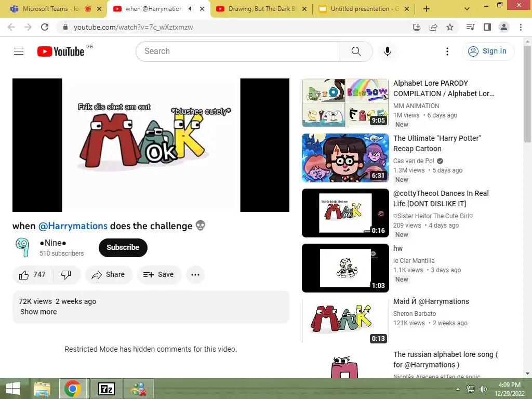This screenshot has width=532, height=399.
Task: Like the video with thumbs up
Action: pos(33,274)
